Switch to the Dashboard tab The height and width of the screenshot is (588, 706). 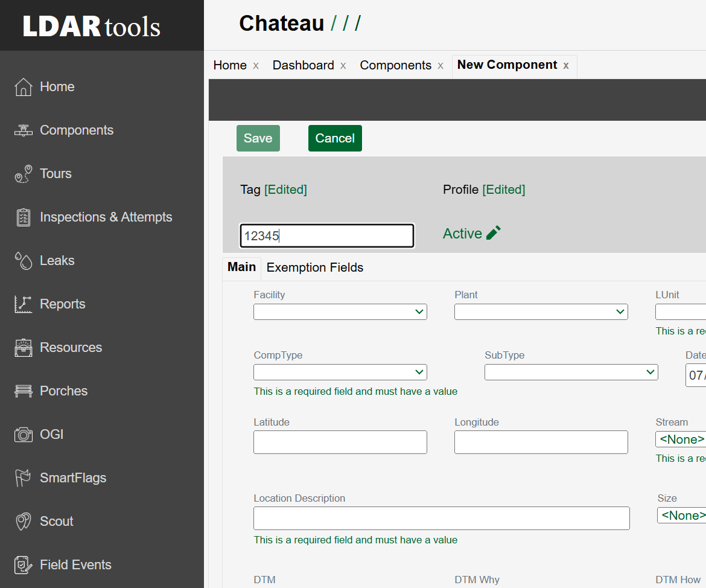coord(303,65)
